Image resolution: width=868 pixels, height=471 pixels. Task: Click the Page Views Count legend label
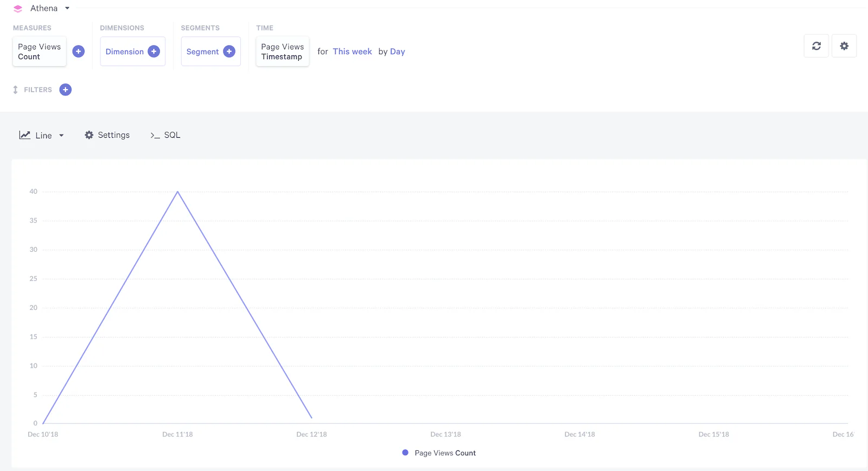pos(445,453)
